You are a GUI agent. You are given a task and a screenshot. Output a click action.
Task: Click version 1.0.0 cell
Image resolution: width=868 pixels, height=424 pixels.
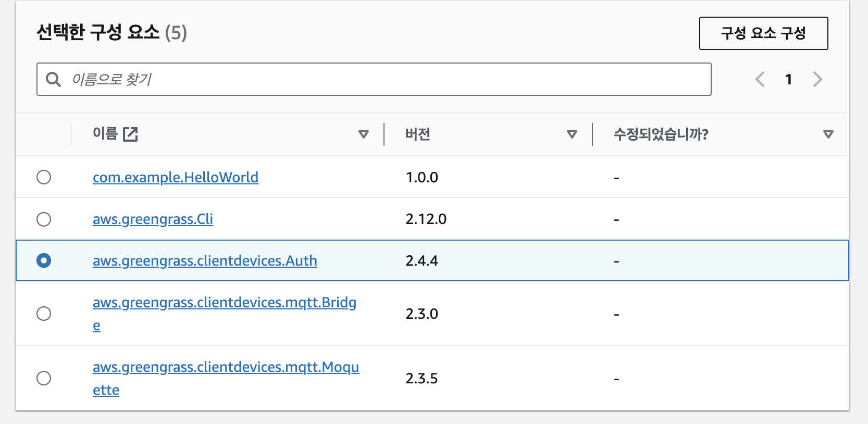422,178
